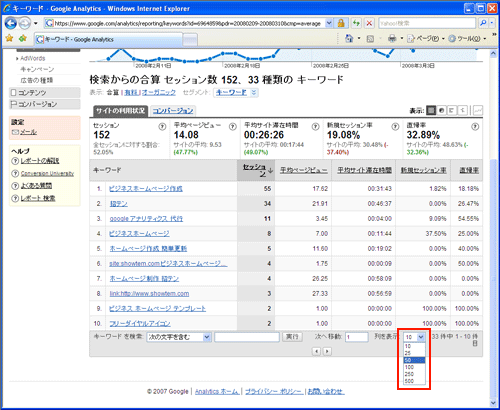Click the keyword search text field

tap(247, 337)
